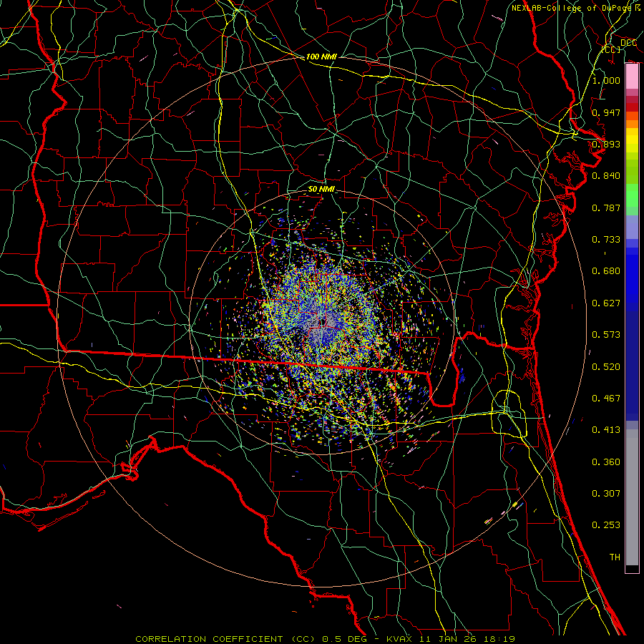Click the 0.573 legend value
The height and width of the screenshot is (644, 644).
[606, 335]
